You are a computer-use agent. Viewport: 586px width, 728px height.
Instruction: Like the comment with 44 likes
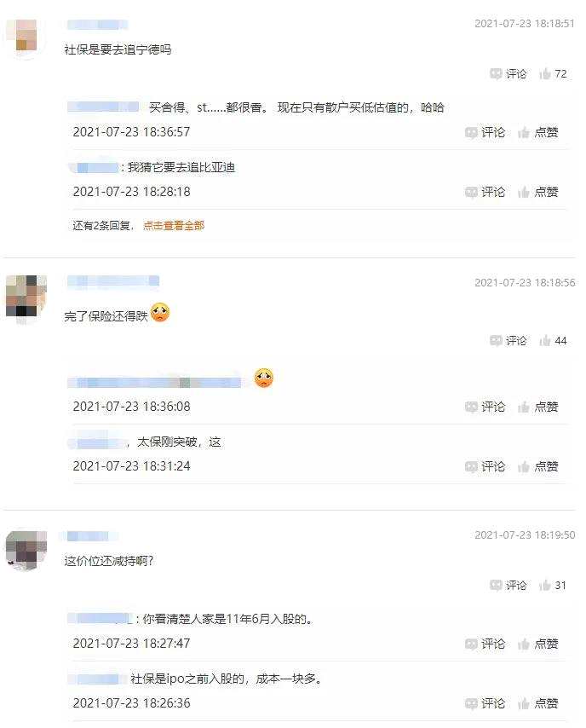[553, 341]
